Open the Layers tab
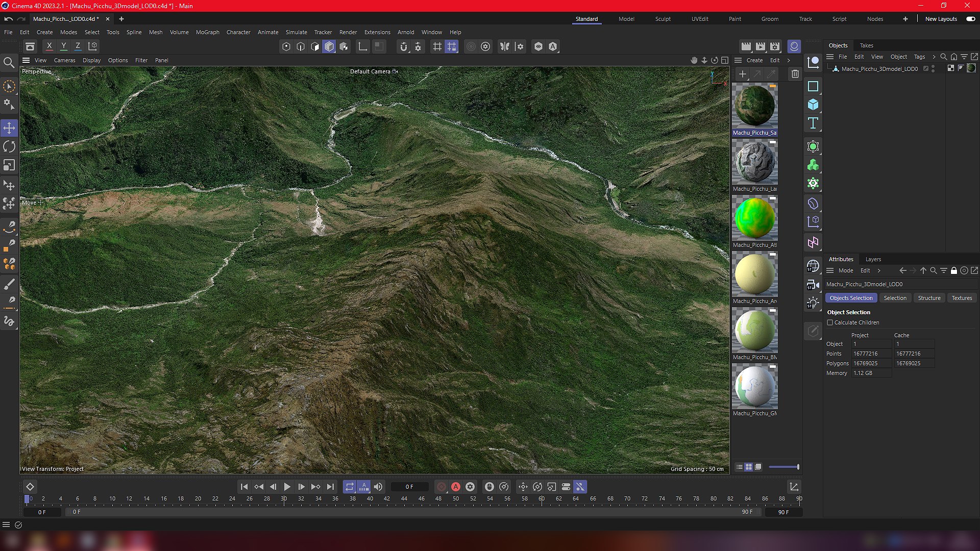Screen dimensions: 980x551 (873, 259)
